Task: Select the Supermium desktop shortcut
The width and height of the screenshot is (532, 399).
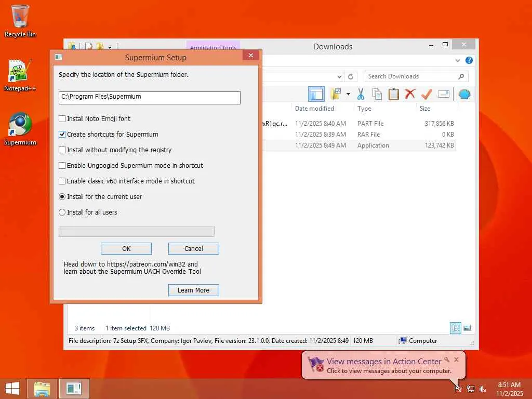Action: tap(20, 129)
